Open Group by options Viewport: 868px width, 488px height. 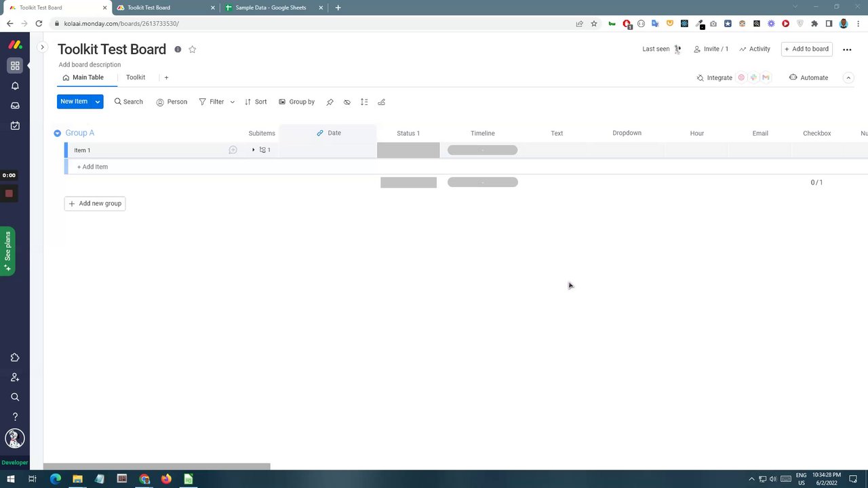point(297,102)
